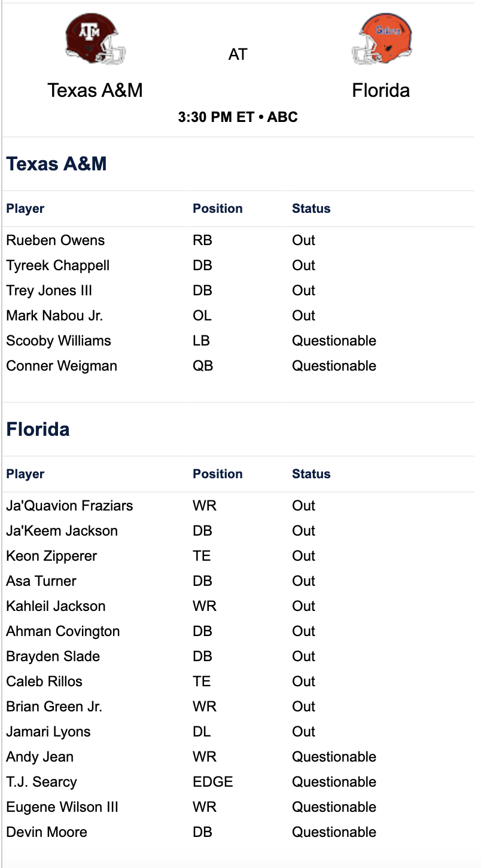Select the Rueben Owens player name
The width and height of the screenshot is (481, 868).
point(55,240)
